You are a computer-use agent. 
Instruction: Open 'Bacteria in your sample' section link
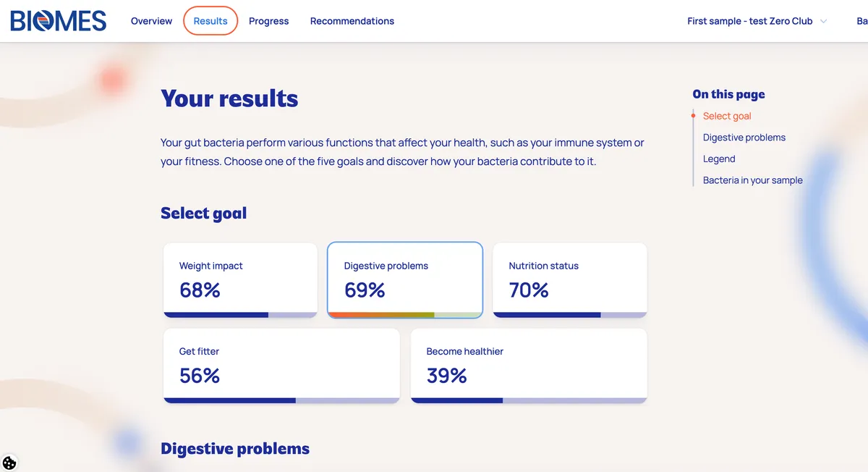752,180
